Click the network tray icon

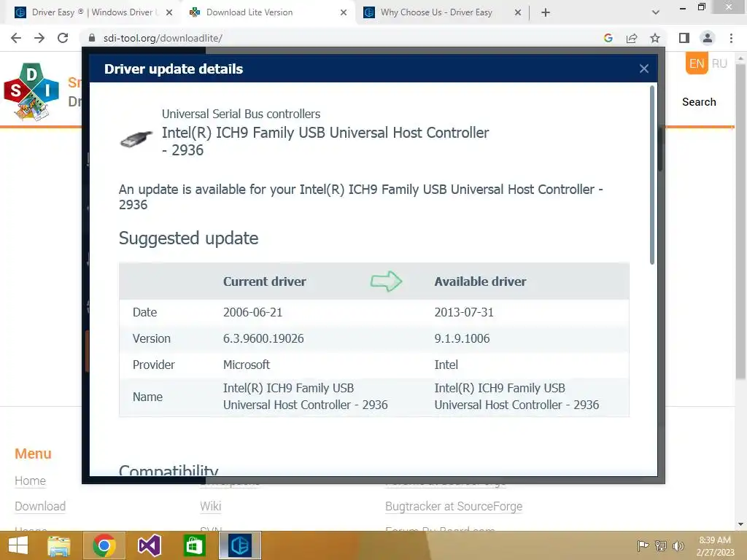coord(661,545)
